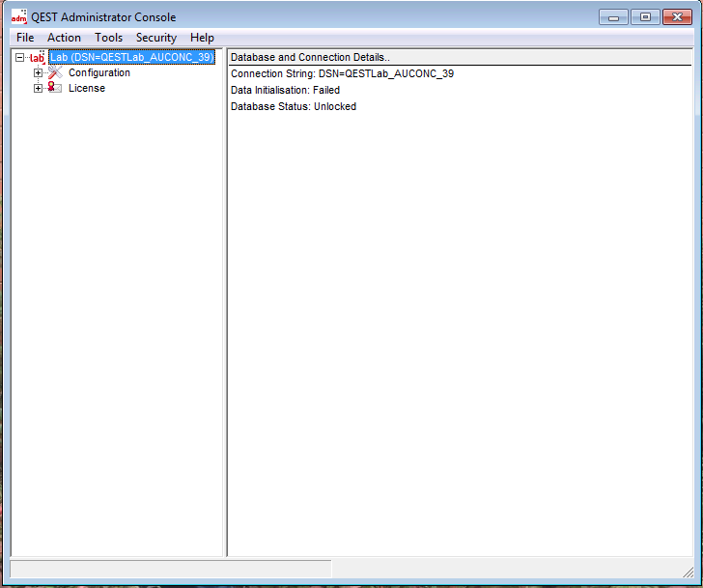Open the Action menu
703x588 pixels.
[x=64, y=38]
